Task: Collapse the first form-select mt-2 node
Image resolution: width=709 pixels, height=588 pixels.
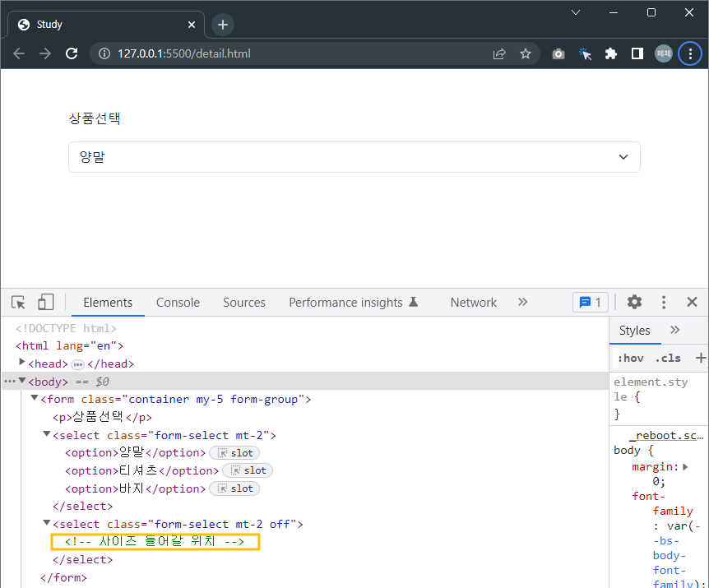Action: coord(46,434)
